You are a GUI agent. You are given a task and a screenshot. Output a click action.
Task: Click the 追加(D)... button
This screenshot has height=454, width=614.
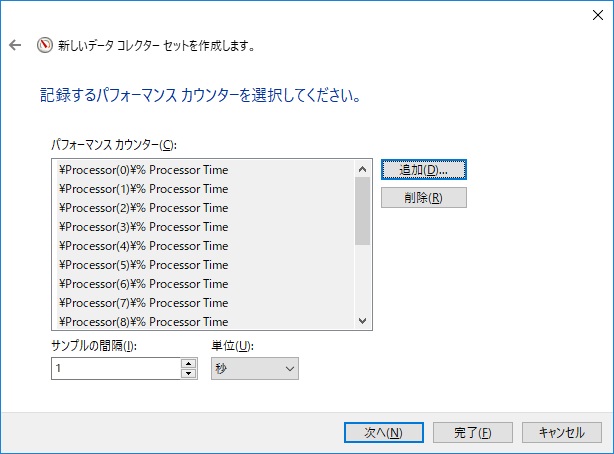424,169
